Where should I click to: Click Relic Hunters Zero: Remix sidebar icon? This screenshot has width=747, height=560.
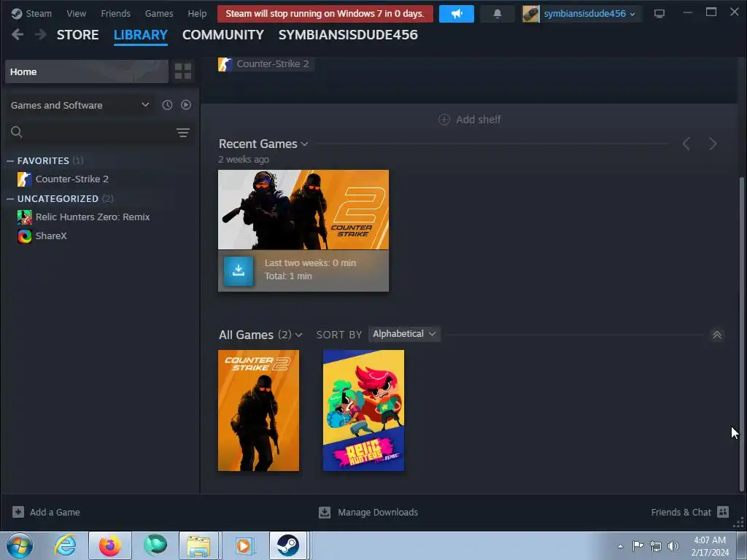click(x=25, y=217)
